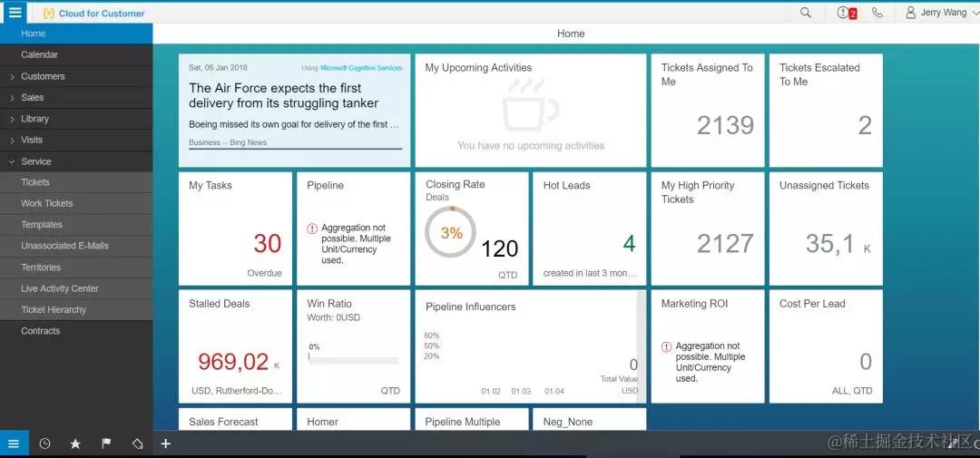Click the phone icon in the header
The width and height of the screenshot is (980, 458).
877,13
